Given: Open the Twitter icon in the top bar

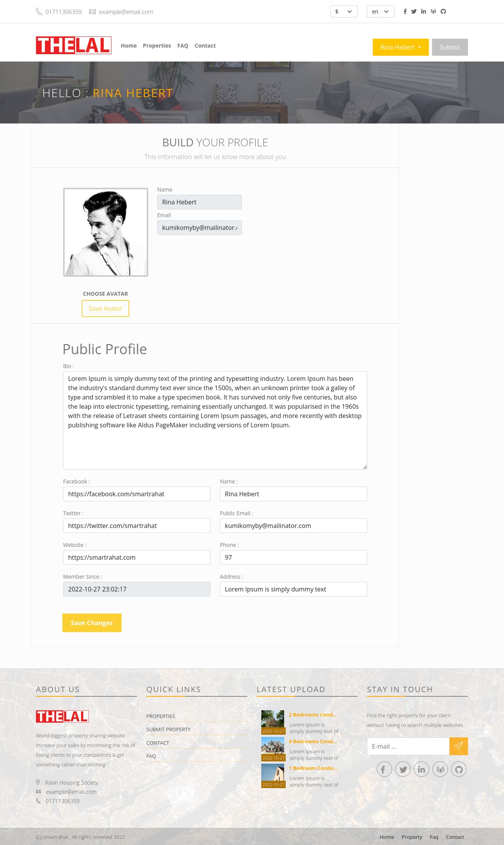Looking at the screenshot, I should coord(414,12).
